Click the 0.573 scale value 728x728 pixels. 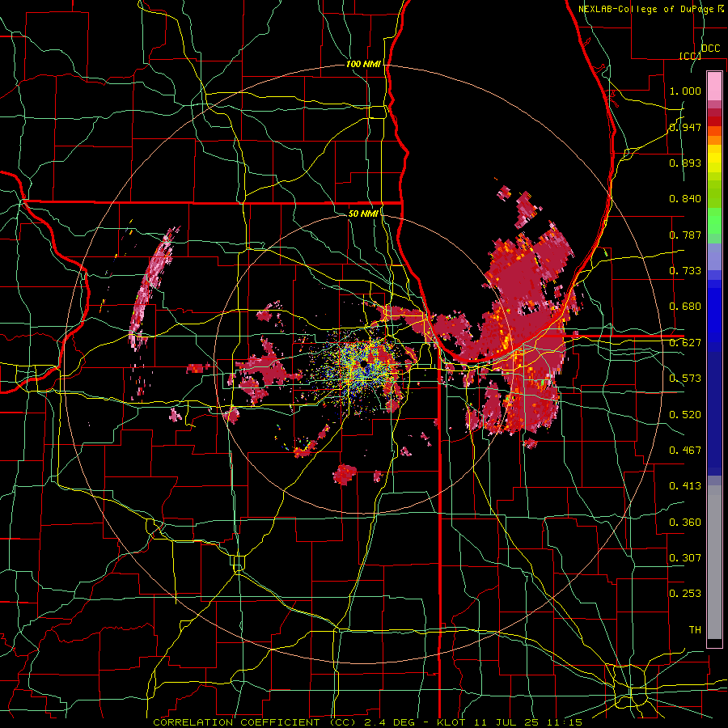click(x=685, y=379)
